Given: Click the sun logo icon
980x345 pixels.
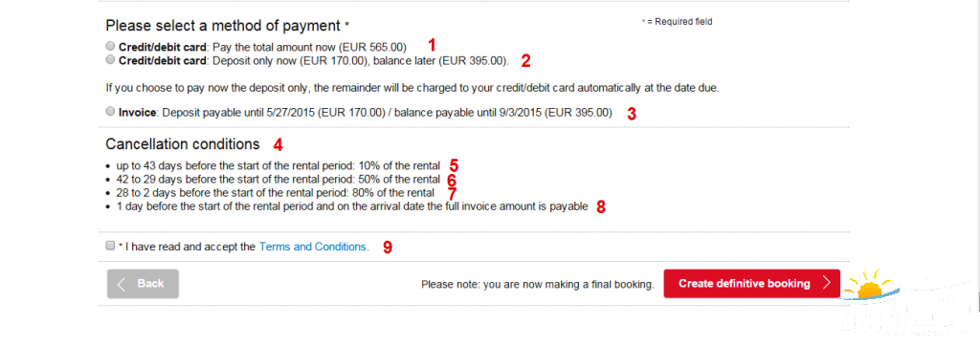Looking at the screenshot, I should (863, 287).
